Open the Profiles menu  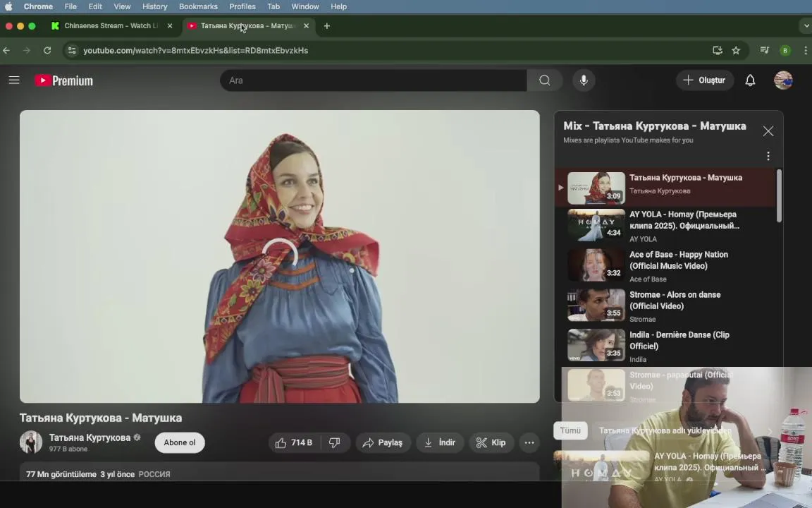[242, 6]
